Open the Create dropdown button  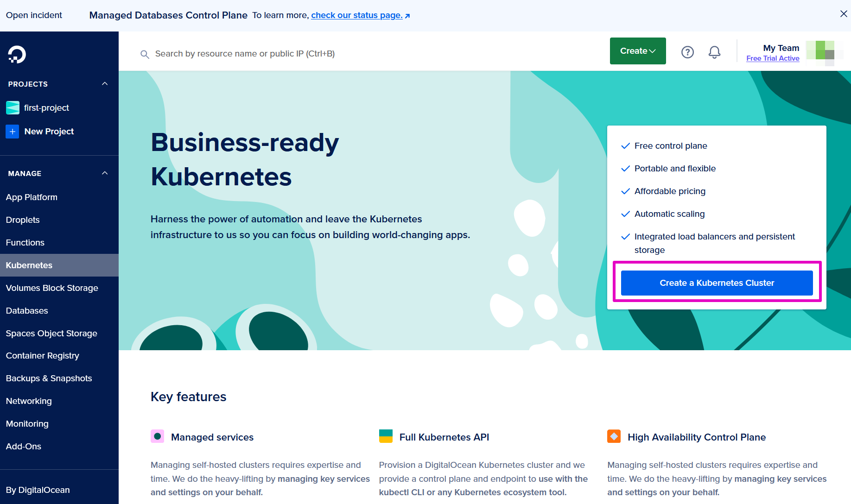[638, 51]
